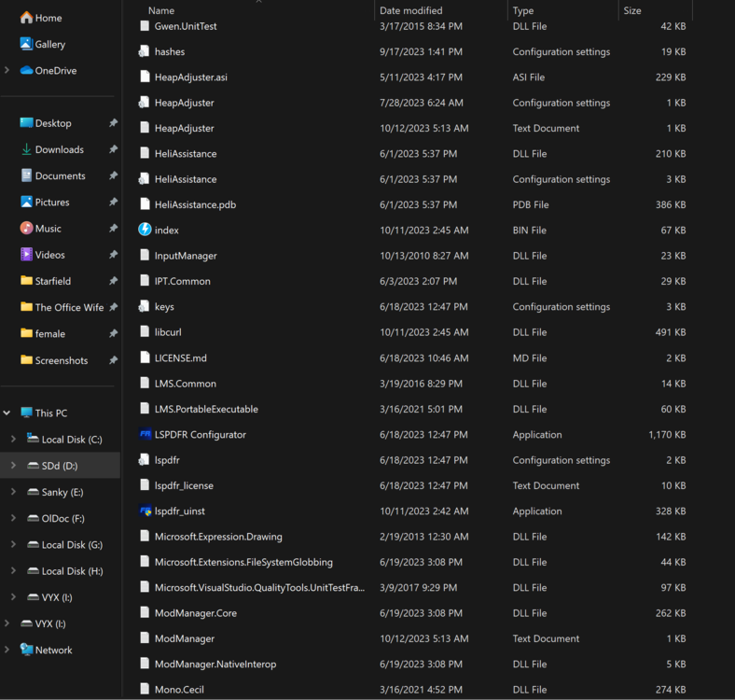Screen dimensions: 735x700
Task: Select Local Disk (C:) in tree
Action: coord(72,440)
